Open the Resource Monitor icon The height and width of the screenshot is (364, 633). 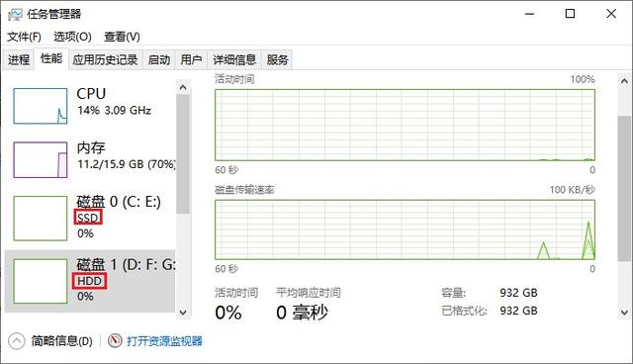pos(115,341)
